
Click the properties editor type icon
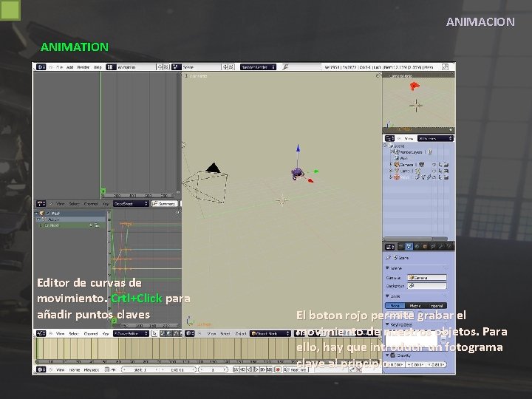389,247
